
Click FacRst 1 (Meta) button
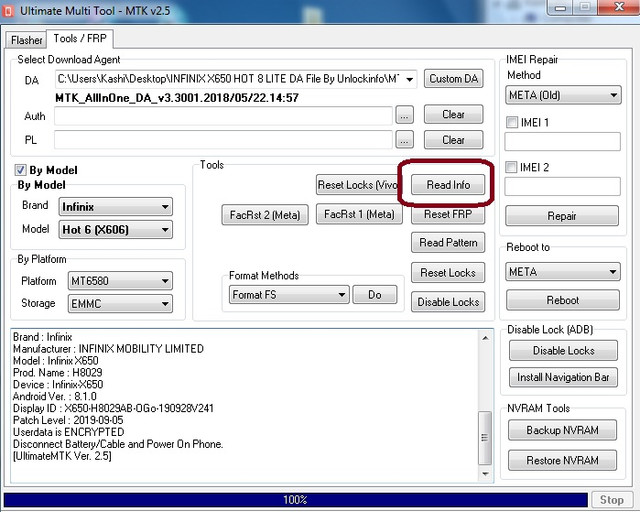pyautogui.click(x=359, y=214)
